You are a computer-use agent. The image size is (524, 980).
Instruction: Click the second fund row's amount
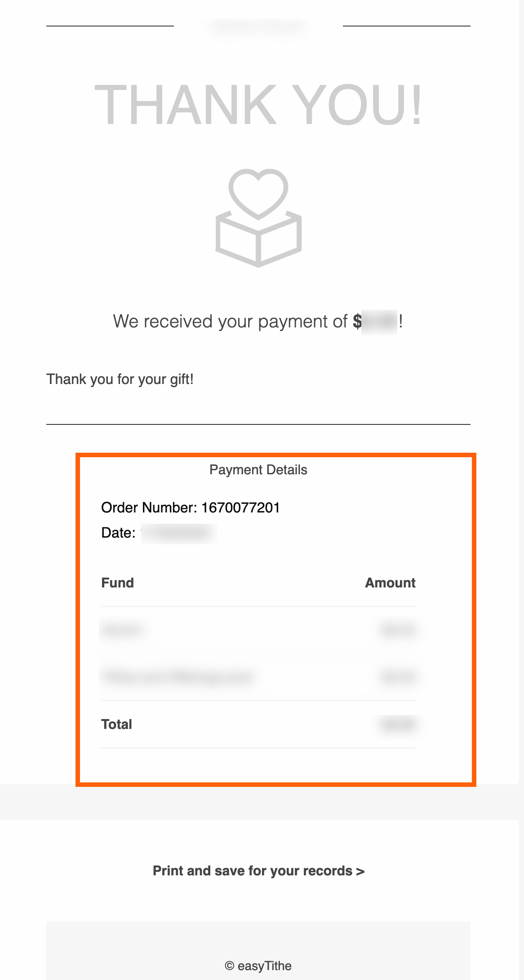point(397,677)
